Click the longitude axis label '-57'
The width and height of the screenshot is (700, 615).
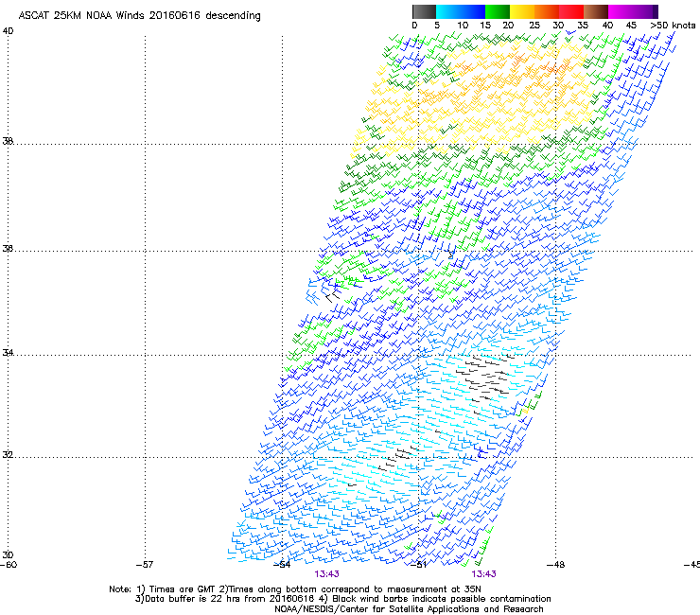tap(145, 565)
